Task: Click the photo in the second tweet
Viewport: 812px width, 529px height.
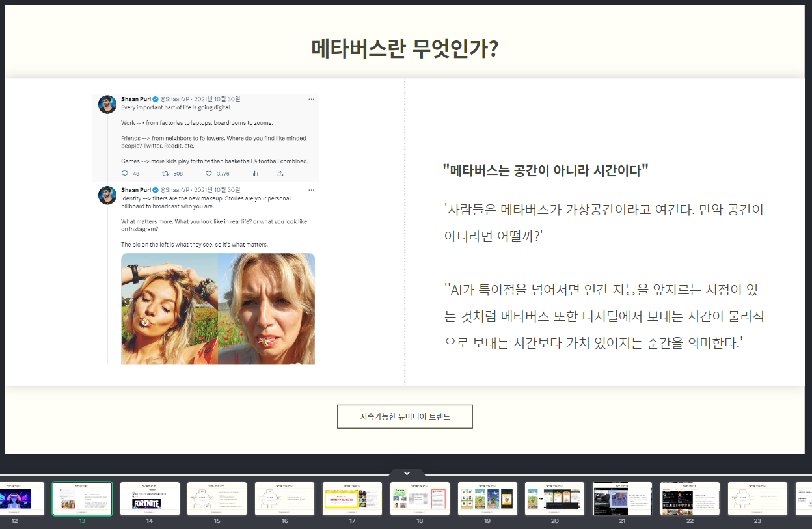Action: click(218, 308)
